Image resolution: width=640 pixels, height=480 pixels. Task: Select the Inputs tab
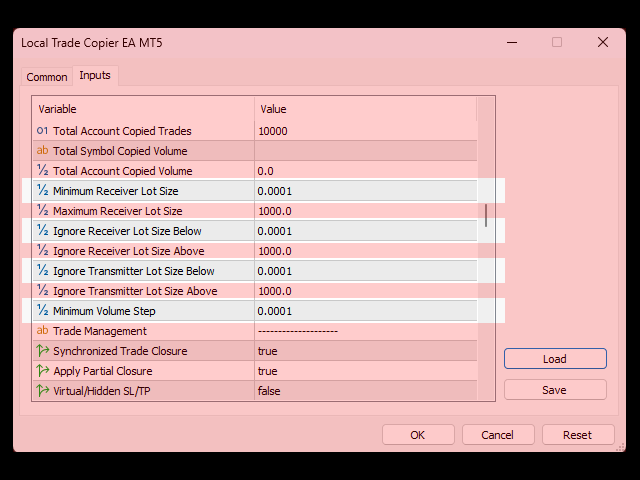pos(95,76)
